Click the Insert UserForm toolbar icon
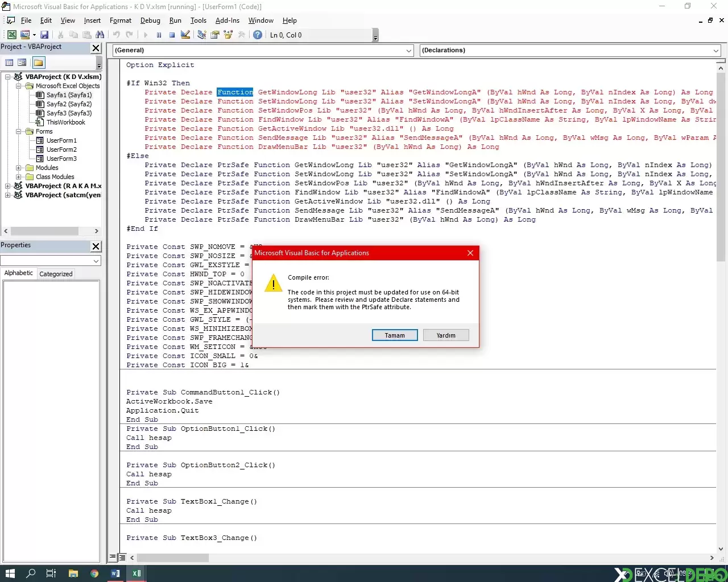 tap(25, 35)
